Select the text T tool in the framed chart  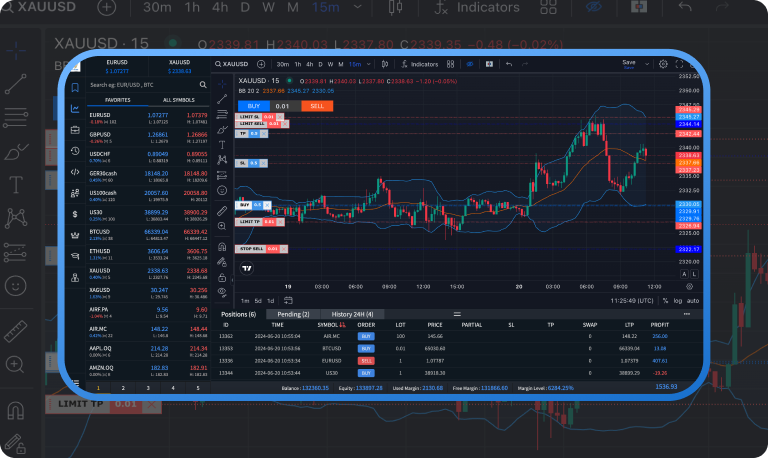[x=222, y=145]
